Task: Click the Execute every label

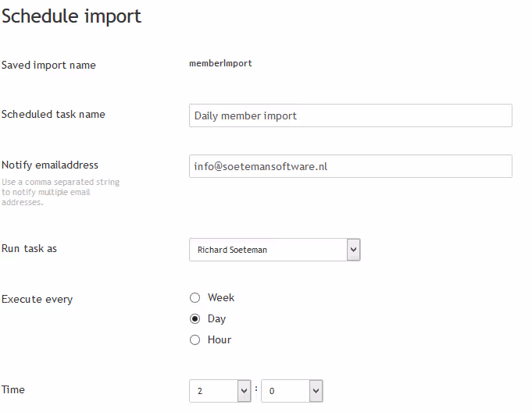Action: [37, 299]
